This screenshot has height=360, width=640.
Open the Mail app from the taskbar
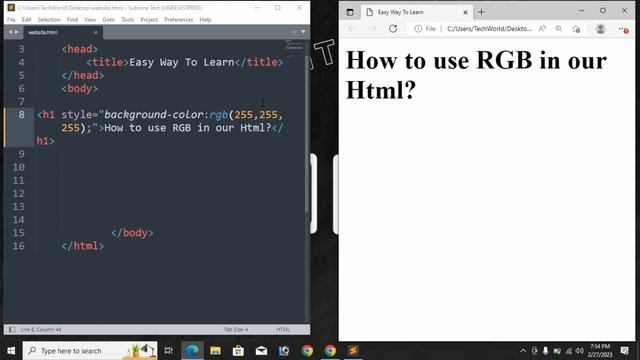coord(261,351)
